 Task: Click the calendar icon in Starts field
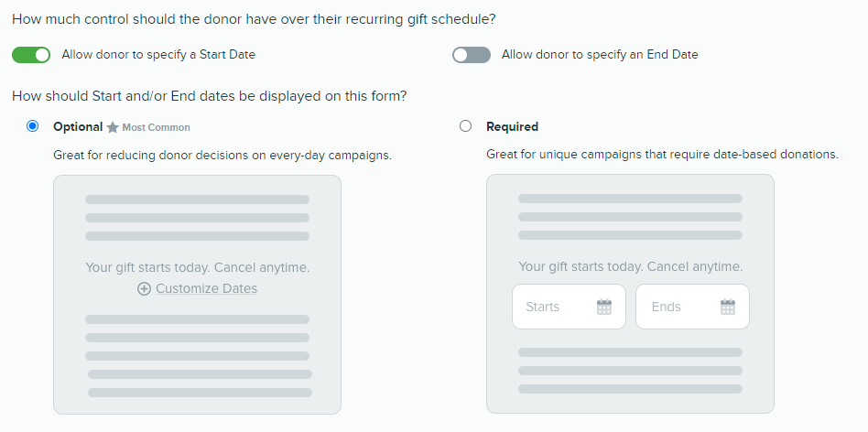[604, 308]
